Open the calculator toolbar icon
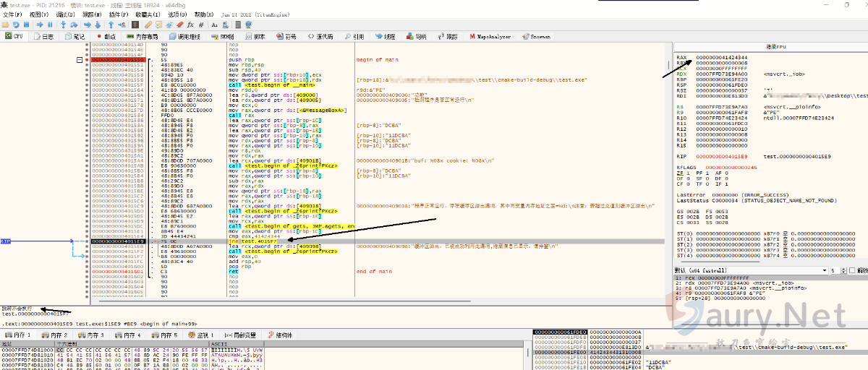The image size is (868, 370). click(x=239, y=25)
